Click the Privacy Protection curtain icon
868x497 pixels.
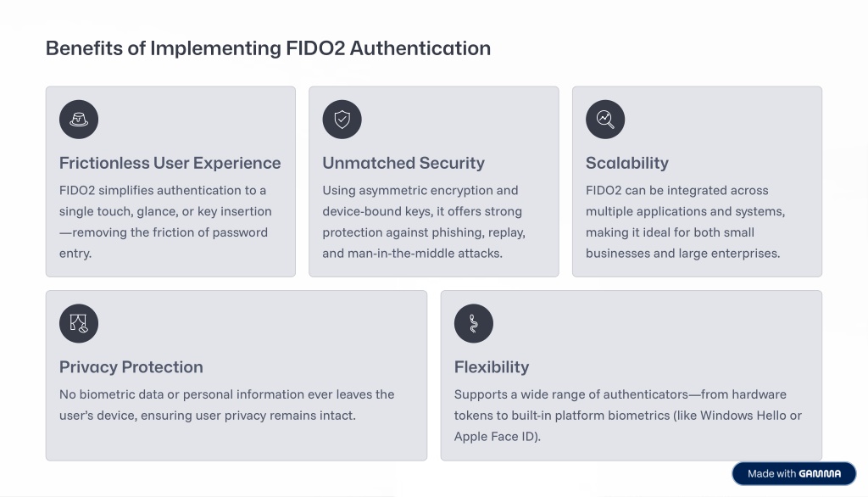(x=79, y=323)
